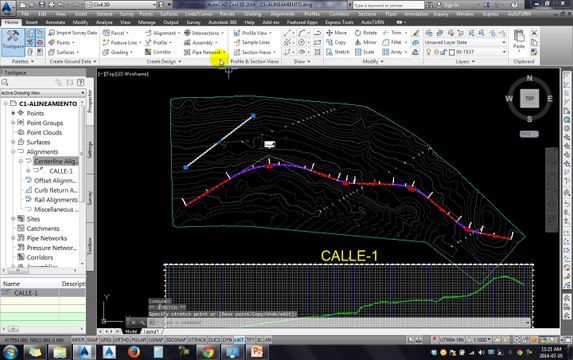This screenshot has height=360, width=573.
Task: Click the 00-TEXT layer color swatch
Action: [452, 52]
